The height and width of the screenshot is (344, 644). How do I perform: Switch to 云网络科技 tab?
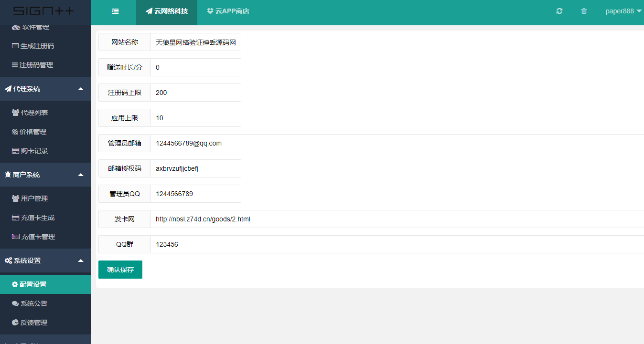(167, 11)
